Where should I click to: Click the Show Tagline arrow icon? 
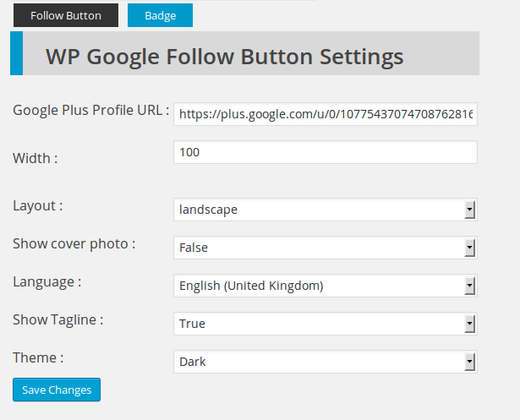click(x=469, y=324)
